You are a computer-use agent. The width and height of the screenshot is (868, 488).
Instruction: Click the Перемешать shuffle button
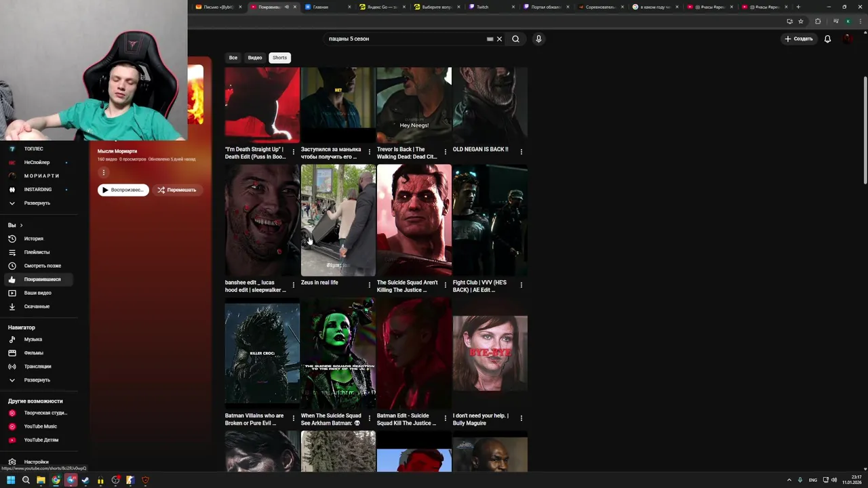tap(176, 190)
